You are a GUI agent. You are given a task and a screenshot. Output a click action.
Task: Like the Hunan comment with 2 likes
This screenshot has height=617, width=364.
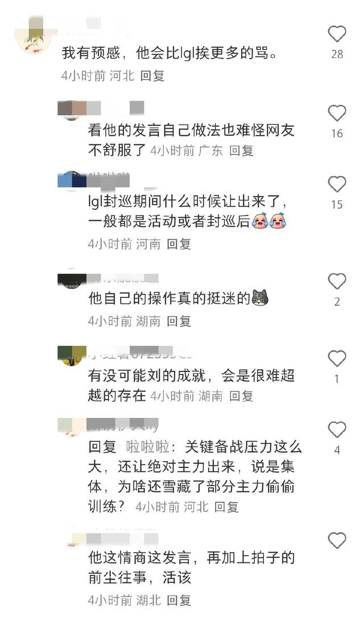pyautogui.click(x=337, y=281)
